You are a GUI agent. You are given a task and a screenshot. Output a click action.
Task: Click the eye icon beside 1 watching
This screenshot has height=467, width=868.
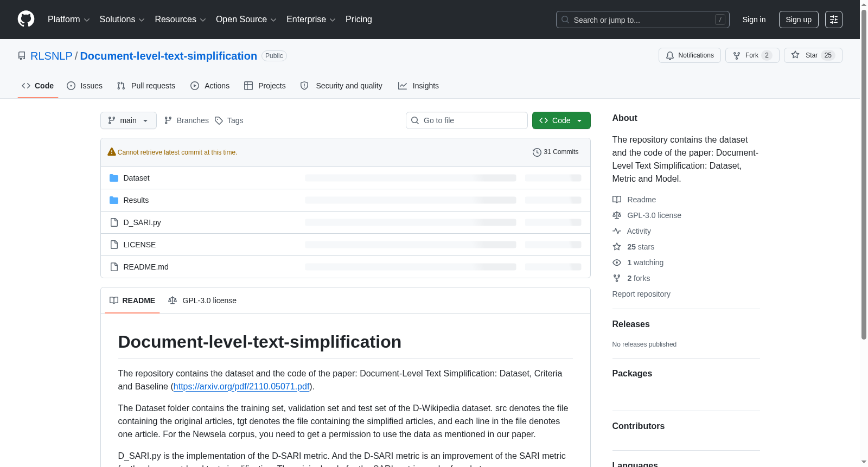[617, 263]
